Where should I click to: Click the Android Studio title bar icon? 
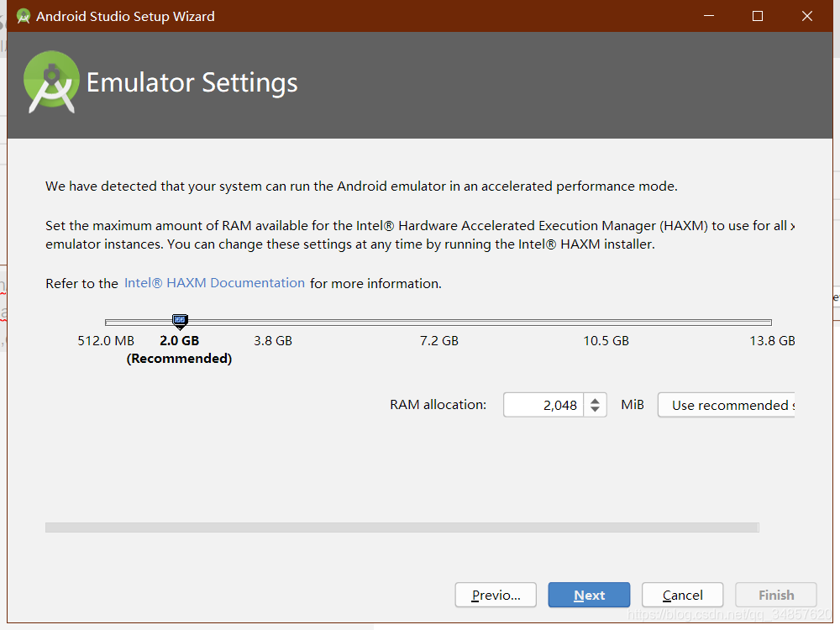23,17
